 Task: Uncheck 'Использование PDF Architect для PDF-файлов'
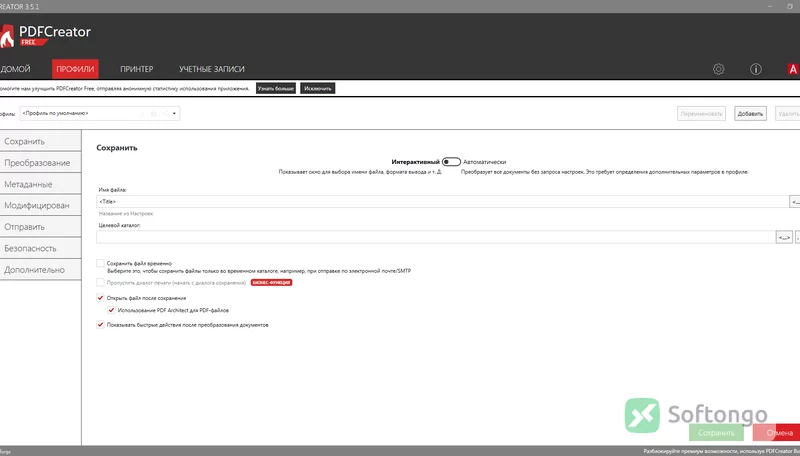pos(111,310)
